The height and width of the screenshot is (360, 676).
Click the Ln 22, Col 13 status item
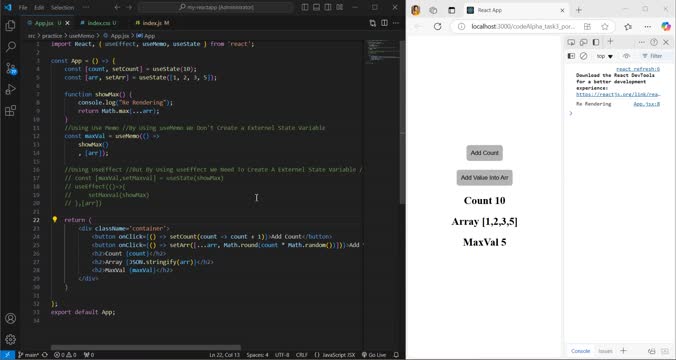224,355
